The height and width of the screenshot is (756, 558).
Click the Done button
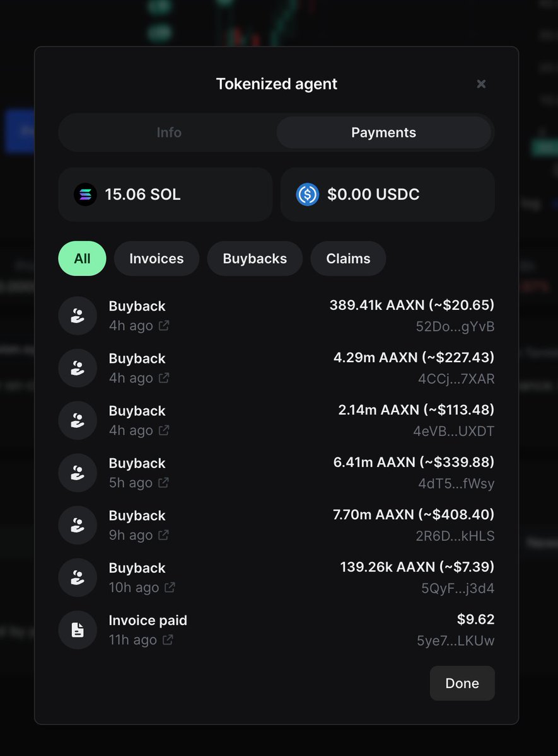[462, 684]
